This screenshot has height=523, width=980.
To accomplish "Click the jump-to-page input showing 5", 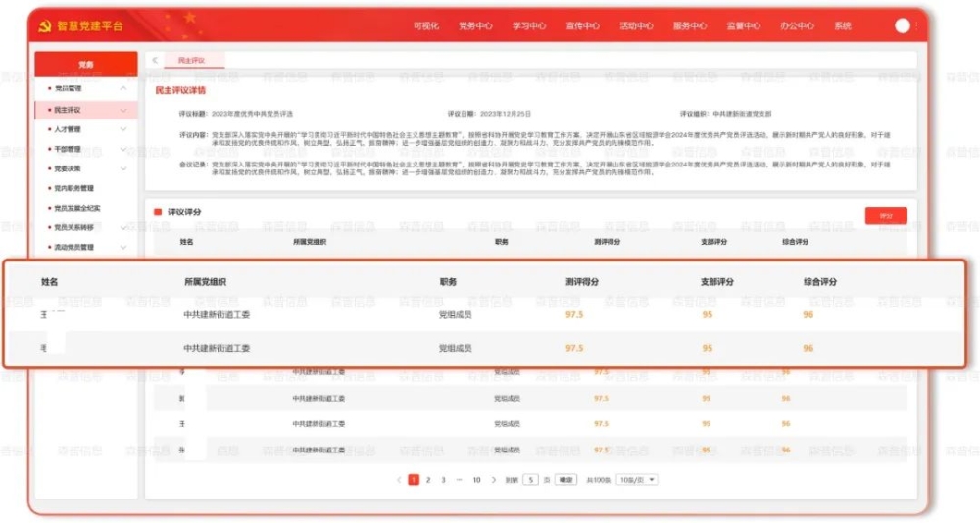I will click(530, 480).
